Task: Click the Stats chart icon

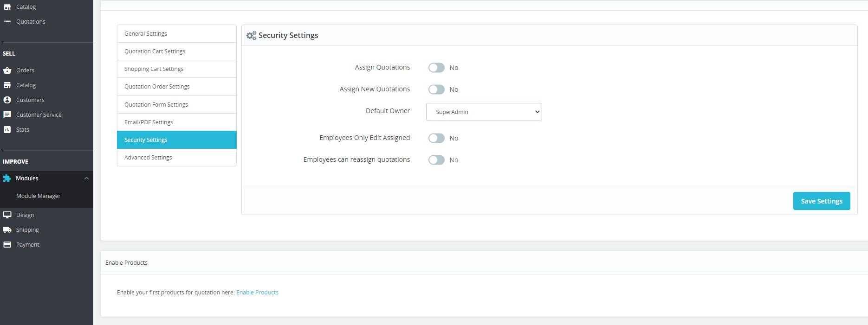Action: click(7, 130)
